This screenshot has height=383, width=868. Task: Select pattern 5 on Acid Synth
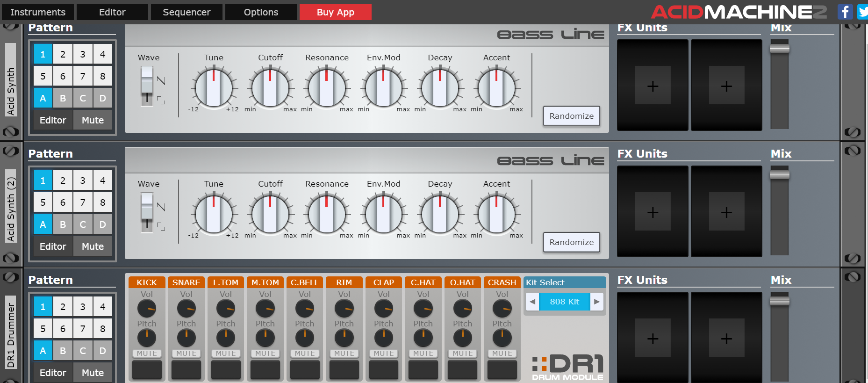(x=43, y=76)
